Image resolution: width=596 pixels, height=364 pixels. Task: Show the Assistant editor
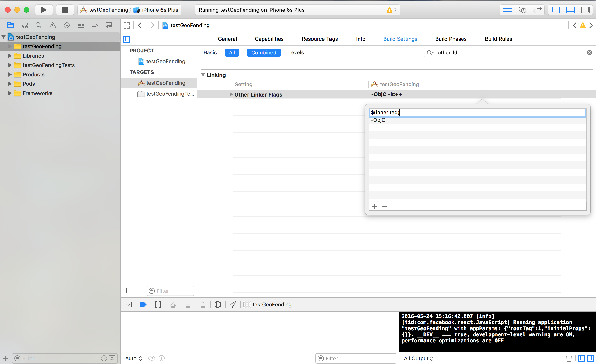pos(522,10)
